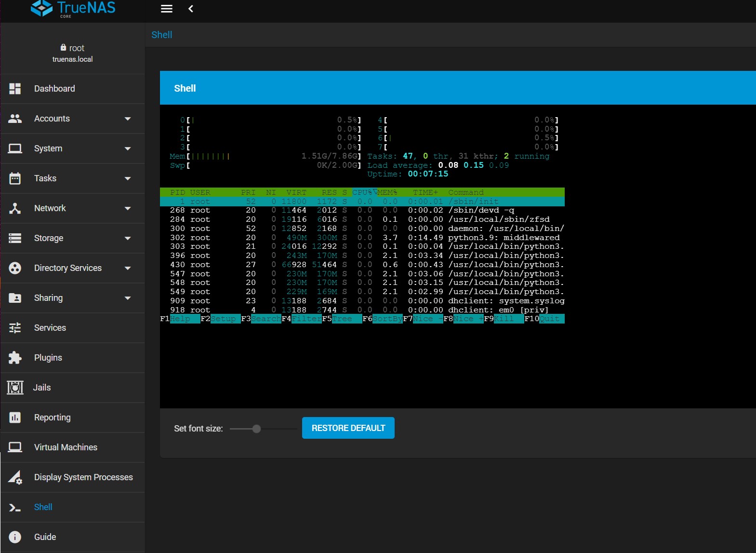Image resolution: width=756 pixels, height=553 pixels.
Task: Click the Accounts people icon
Action: tap(15, 119)
